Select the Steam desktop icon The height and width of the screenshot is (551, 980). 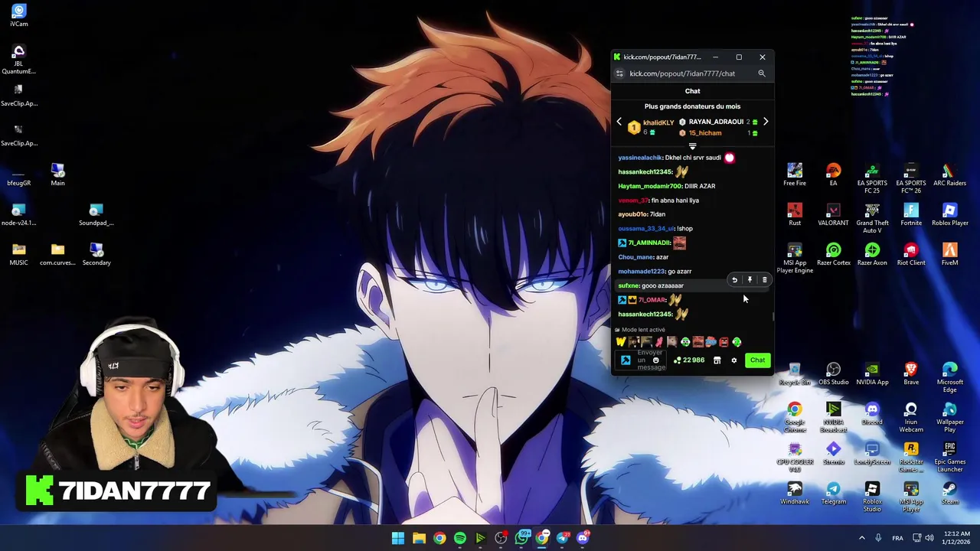point(950,494)
